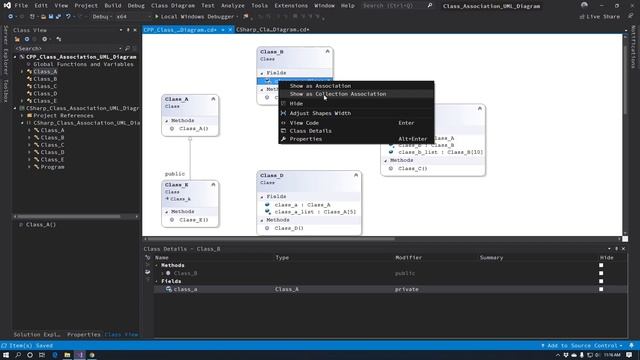Select Program in CSharp project tree

52,167
